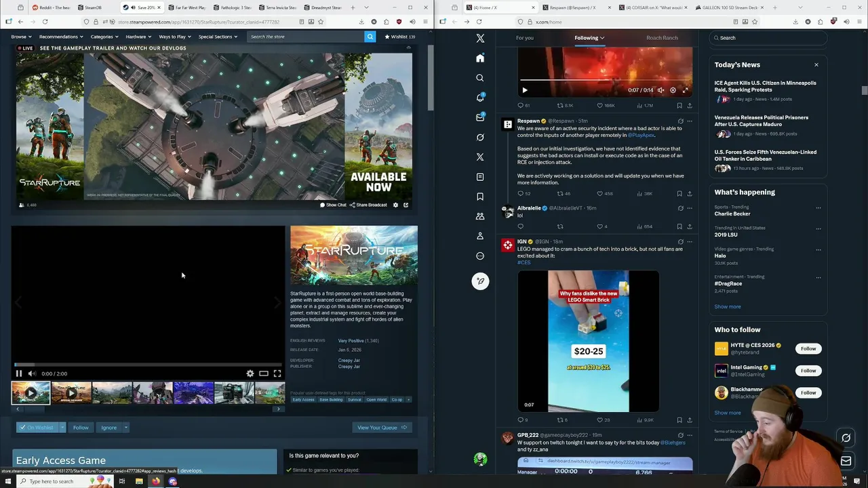Screen dimensions: 868x488
Task: Switch trailer player to theater mode
Action: pos(264,373)
